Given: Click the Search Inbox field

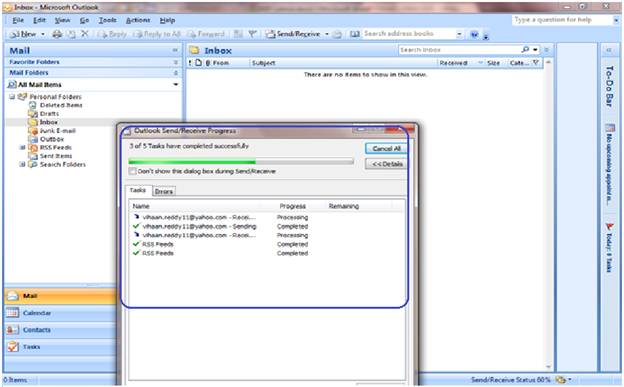Looking at the screenshot, I should click(x=459, y=50).
